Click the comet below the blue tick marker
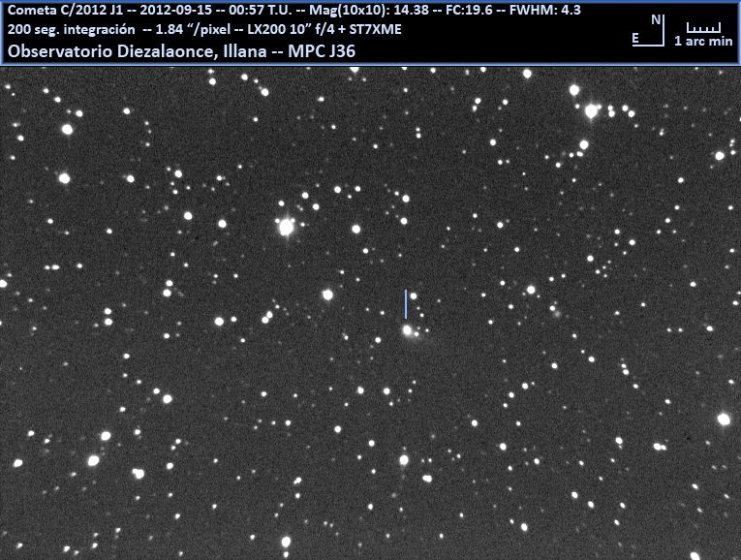Screen dimensions: 741x560 [408, 330]
